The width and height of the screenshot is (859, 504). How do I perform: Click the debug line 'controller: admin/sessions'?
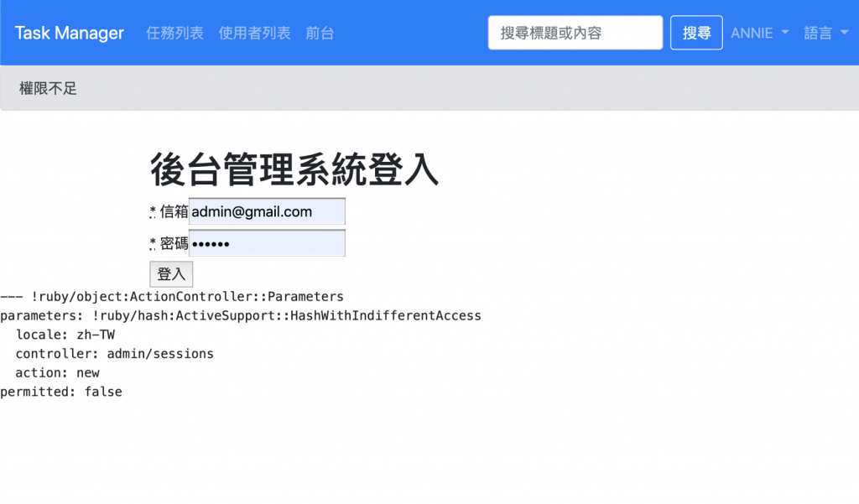114,354
